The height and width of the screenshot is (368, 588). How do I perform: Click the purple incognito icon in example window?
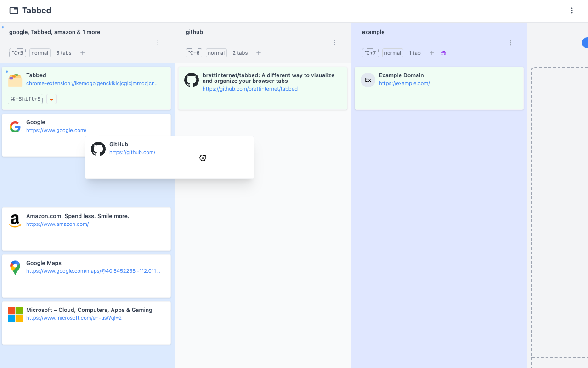[x=444, y=53]
